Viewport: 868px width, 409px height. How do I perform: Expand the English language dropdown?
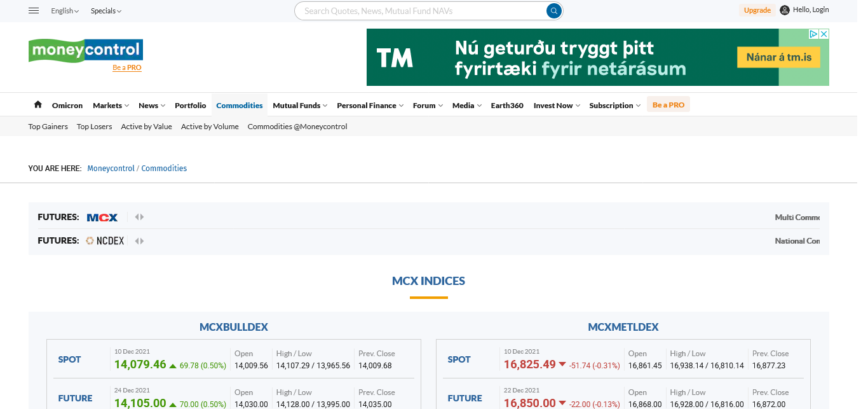point(65,11)
